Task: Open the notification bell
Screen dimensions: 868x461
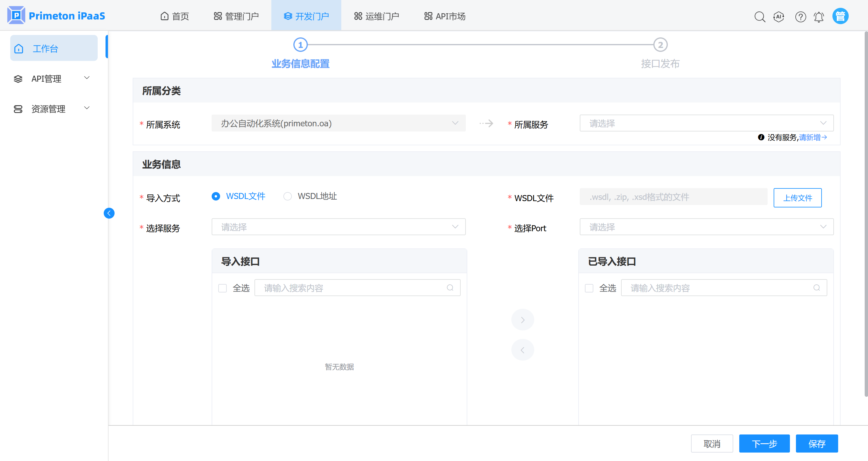Action: 819,17
